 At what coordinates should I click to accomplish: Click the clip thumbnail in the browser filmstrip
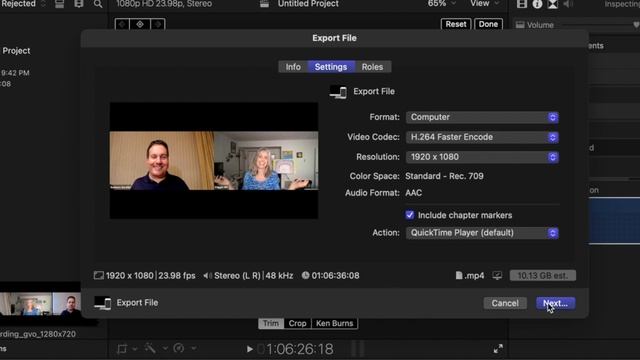(40, 304)
